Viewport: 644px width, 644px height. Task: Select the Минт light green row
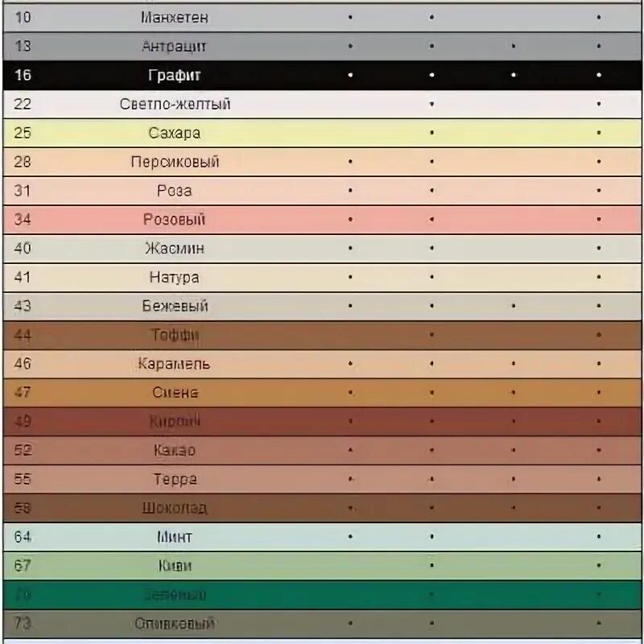pos(322,537)
